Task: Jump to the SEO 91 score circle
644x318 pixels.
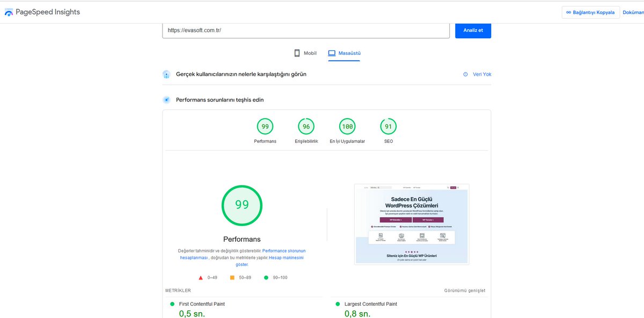Action: [x=388, y=127]
